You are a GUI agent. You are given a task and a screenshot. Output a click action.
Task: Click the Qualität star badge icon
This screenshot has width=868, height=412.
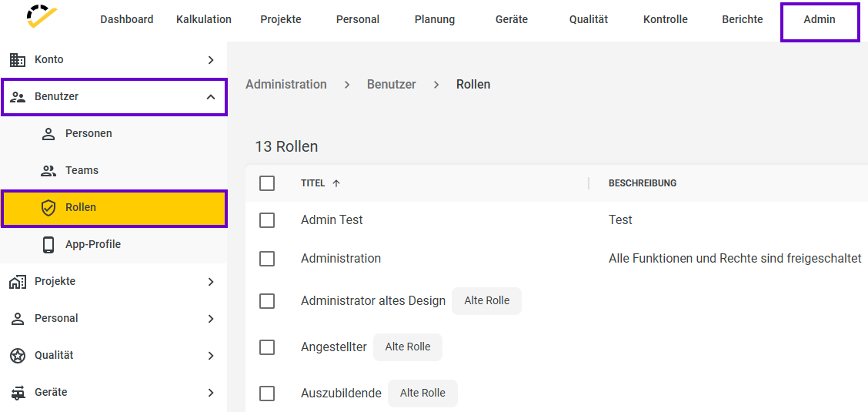pos(18,356)
